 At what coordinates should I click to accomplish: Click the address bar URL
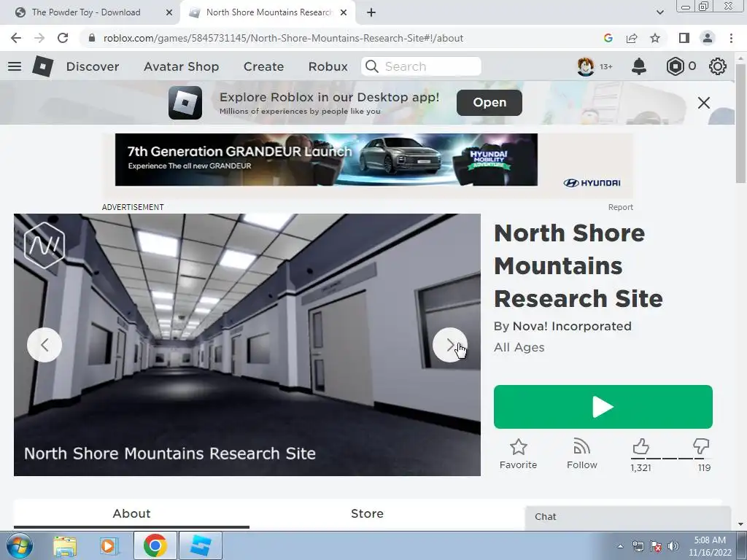284,38
